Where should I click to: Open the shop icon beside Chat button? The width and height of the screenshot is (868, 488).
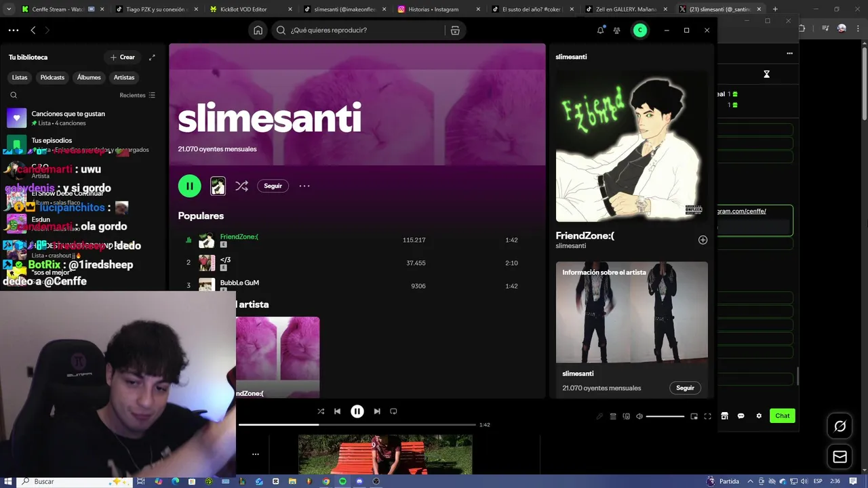click(724, 415)
